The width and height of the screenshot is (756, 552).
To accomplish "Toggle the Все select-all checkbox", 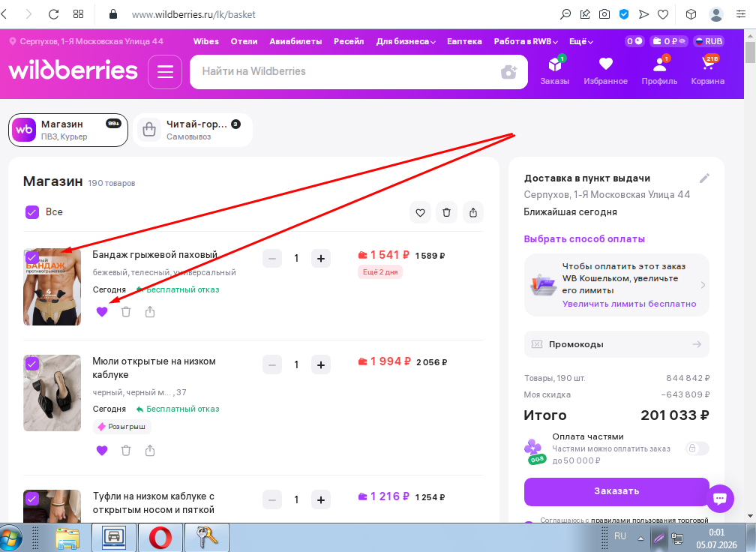I will pyautogui.click(x=31, y=212).
